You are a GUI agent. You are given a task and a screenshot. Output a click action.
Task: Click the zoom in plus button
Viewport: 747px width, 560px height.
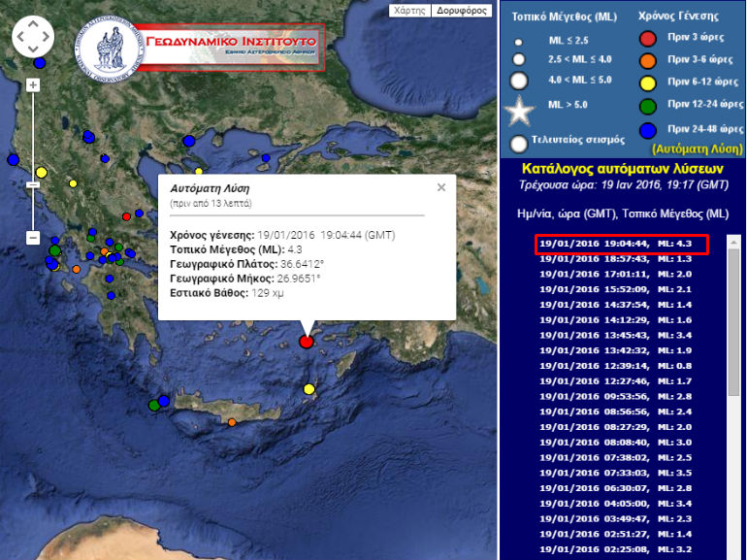[33, 85]
